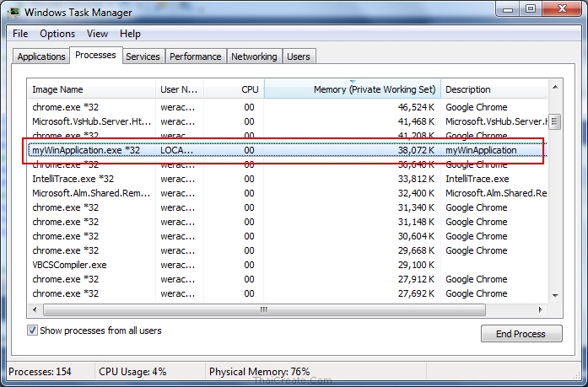Sort by CPU column header
The height and width of the screenshot is (387, 588).
(234, 89)
